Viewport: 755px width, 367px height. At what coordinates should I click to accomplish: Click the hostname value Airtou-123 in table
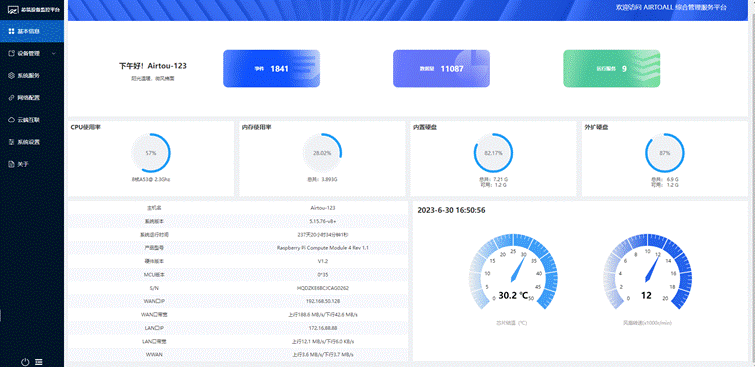[323, 208]
